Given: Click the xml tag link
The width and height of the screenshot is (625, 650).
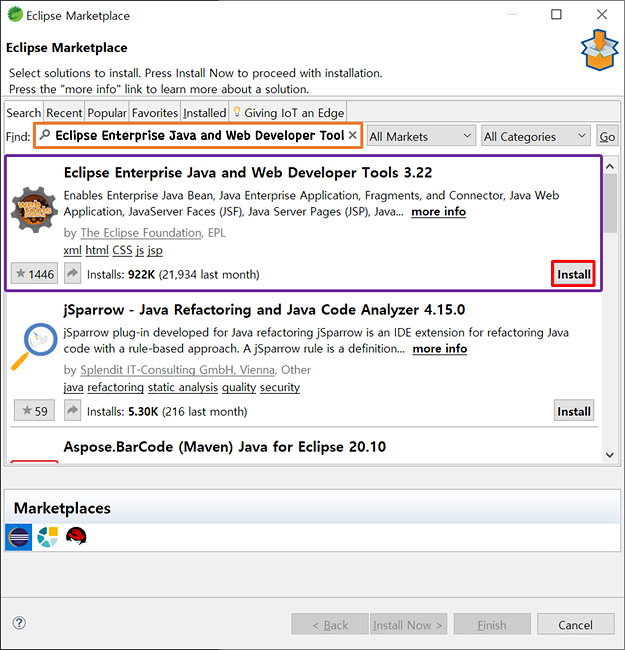Looking at the screenshot, I should [x=73, y=250].
